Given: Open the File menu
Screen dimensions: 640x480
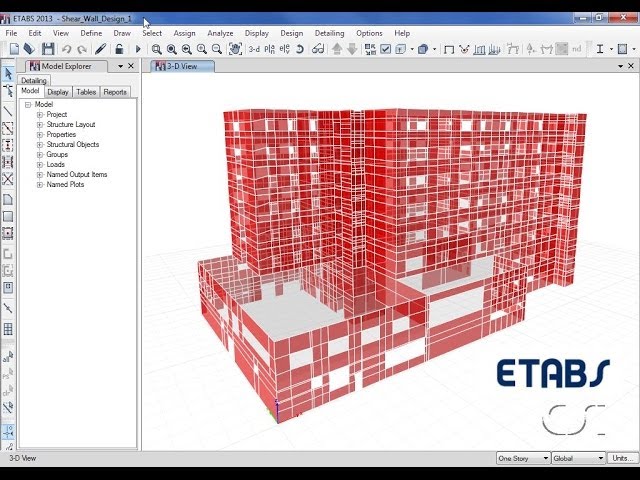Looking at the screenshot, I should click(11, 33).
